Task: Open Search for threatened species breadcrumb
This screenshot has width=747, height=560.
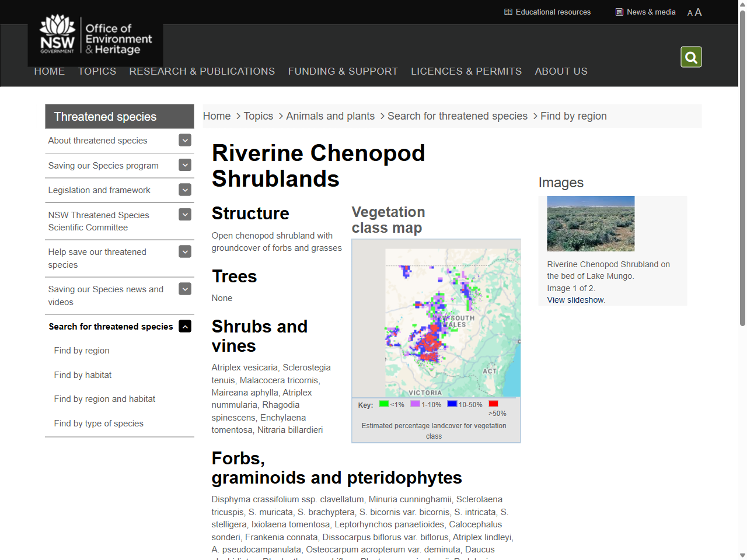Action: (458, 116)
